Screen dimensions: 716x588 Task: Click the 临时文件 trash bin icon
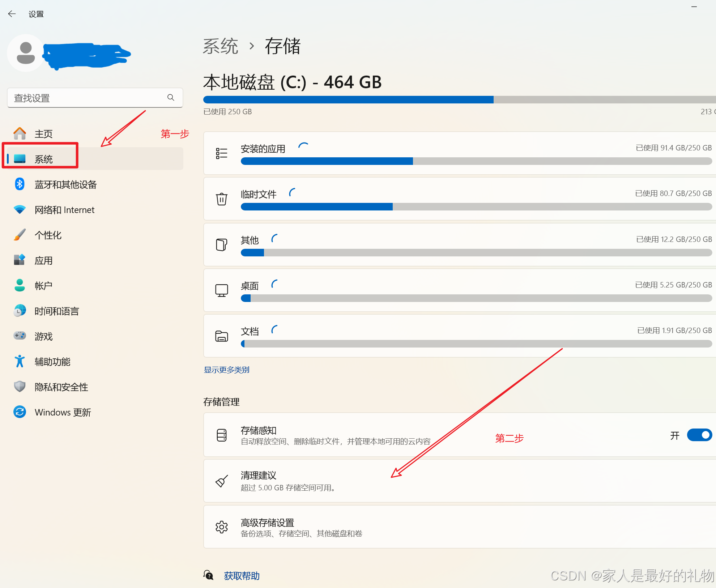222,199
